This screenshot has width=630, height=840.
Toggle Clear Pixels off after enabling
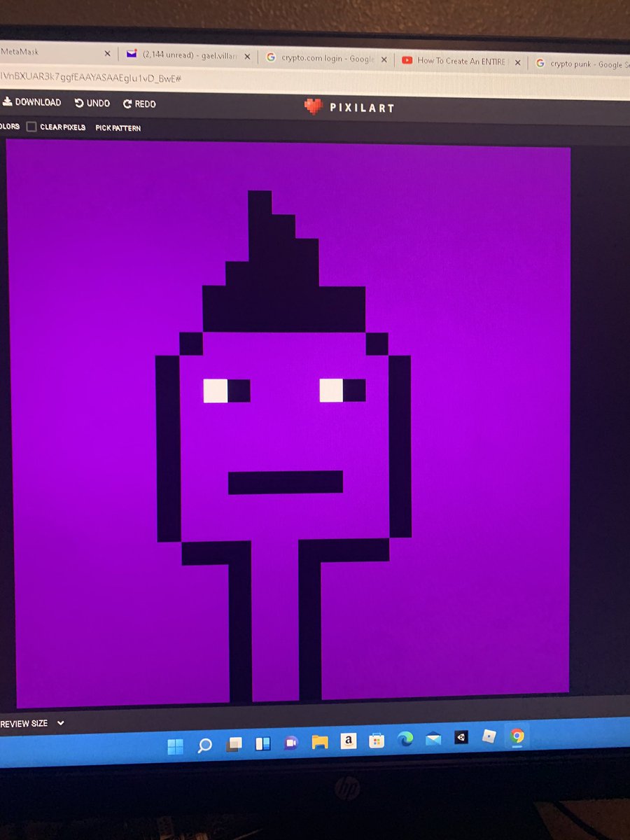31,127
